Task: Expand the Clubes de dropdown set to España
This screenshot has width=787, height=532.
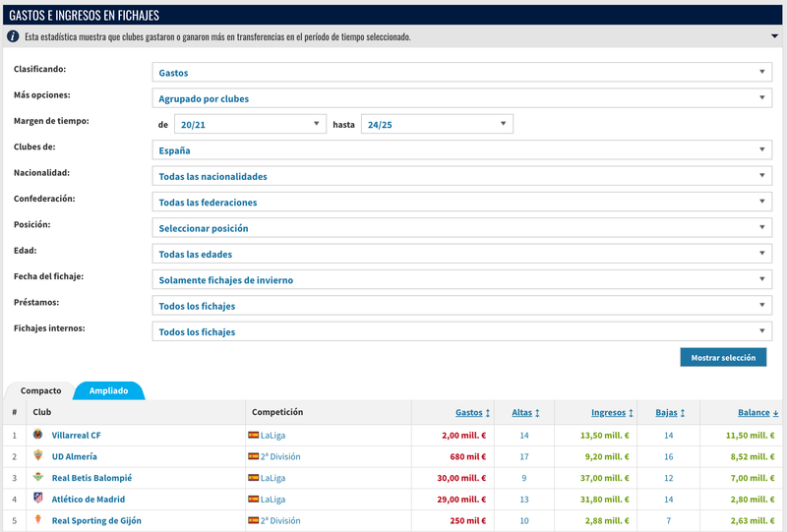Action: (x=461, y=150)
